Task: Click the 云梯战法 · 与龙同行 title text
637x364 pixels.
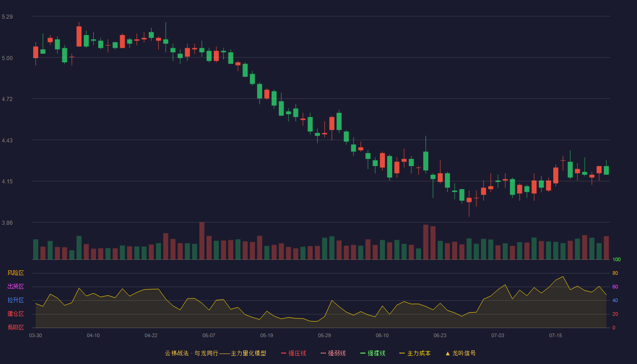Action: (x=191, y=353)
